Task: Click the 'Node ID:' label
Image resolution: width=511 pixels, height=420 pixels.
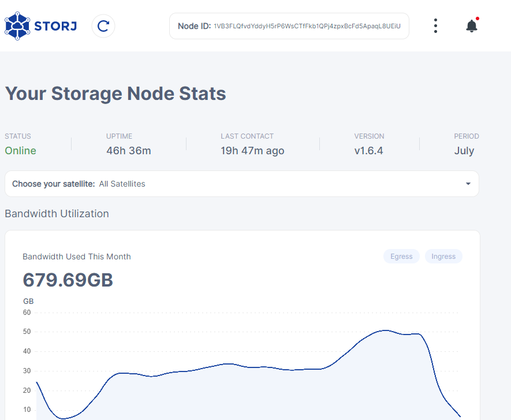Action: 194,26
